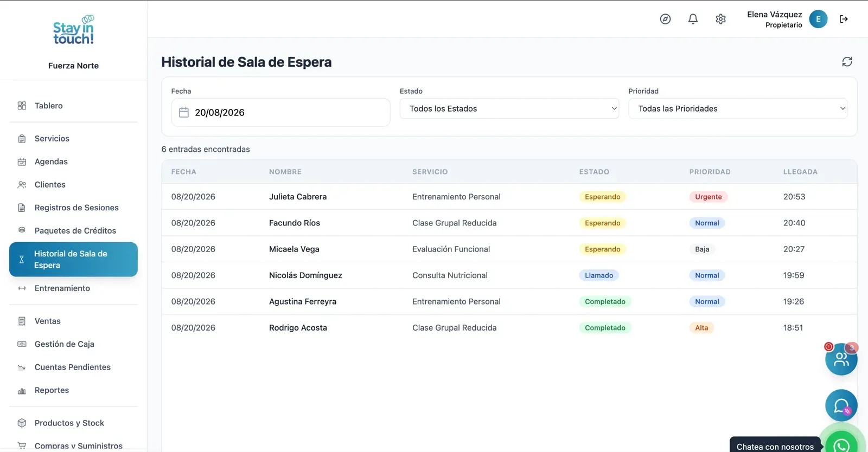
Task: Expand the Todas las Prioridades dropdown
Action: tap(738, 108)
